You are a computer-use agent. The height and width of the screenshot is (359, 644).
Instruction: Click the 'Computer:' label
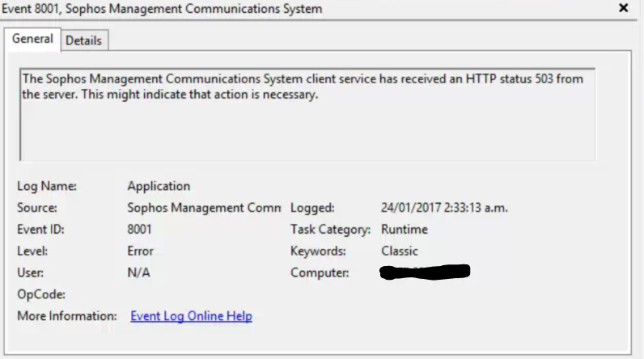(320, 272)
